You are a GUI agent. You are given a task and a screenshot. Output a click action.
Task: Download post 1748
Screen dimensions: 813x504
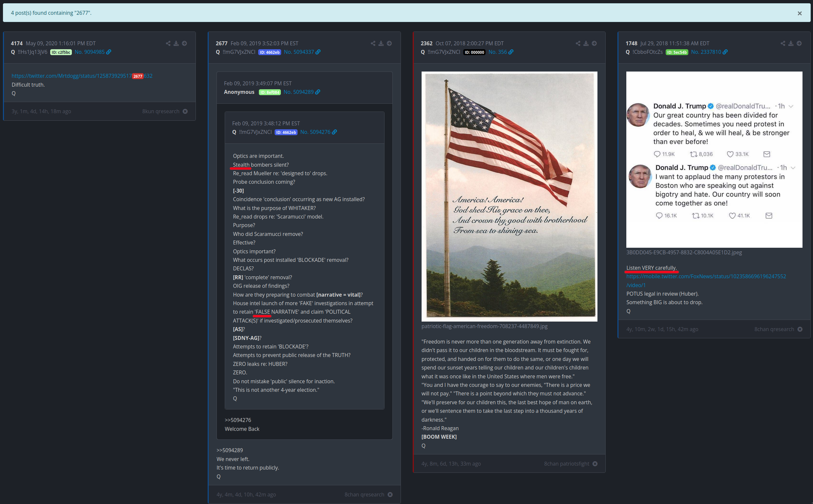pyautogui.click(x=791, y=43)
